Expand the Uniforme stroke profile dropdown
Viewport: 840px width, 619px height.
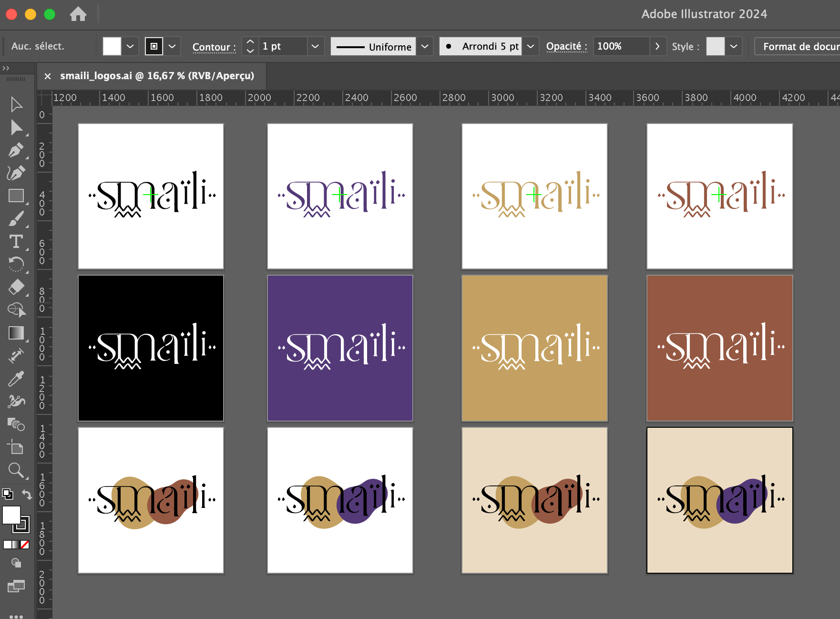point(425,47)
